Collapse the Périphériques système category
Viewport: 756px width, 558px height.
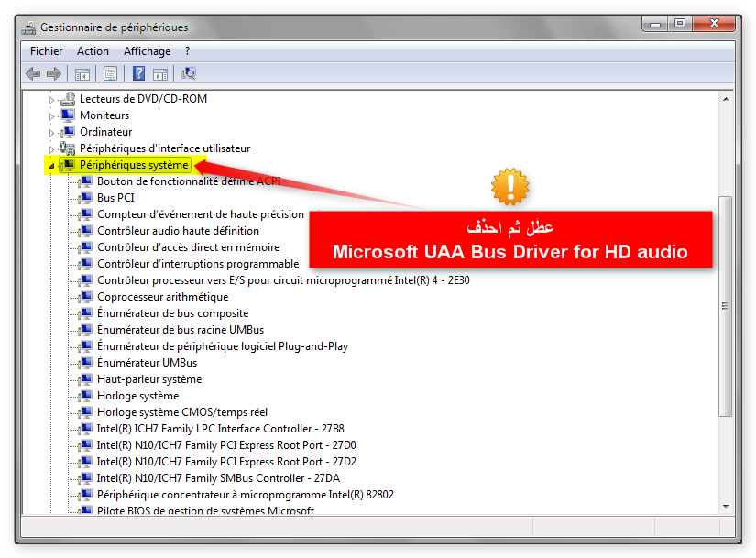coord(51,166)
